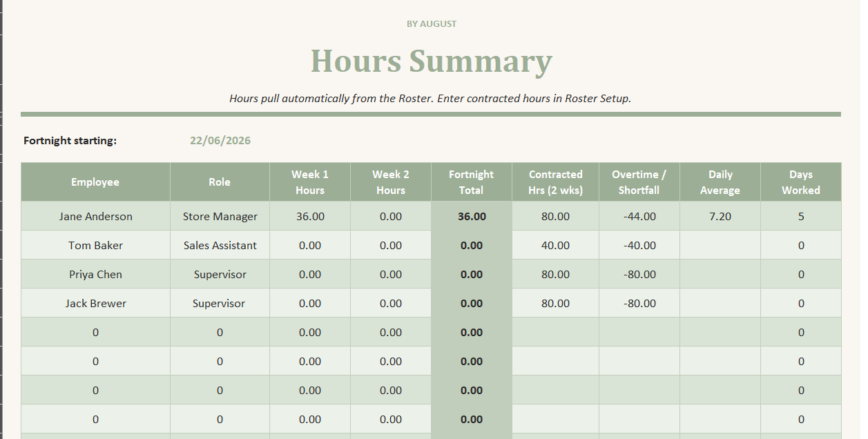The image size is (868, 439).
Task: Click Priya Chen's 80.00 contracted hours
Action: point(555,274)
